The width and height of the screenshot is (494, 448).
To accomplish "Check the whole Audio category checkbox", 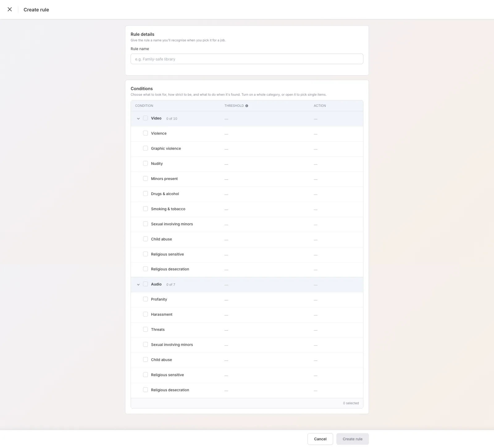I will (x=145, y=284).
